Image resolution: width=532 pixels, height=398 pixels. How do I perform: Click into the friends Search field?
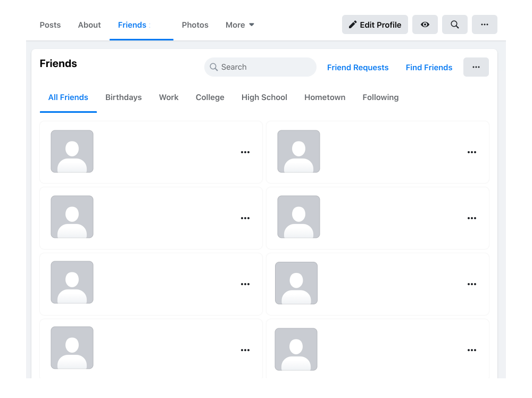pos(260,67)
